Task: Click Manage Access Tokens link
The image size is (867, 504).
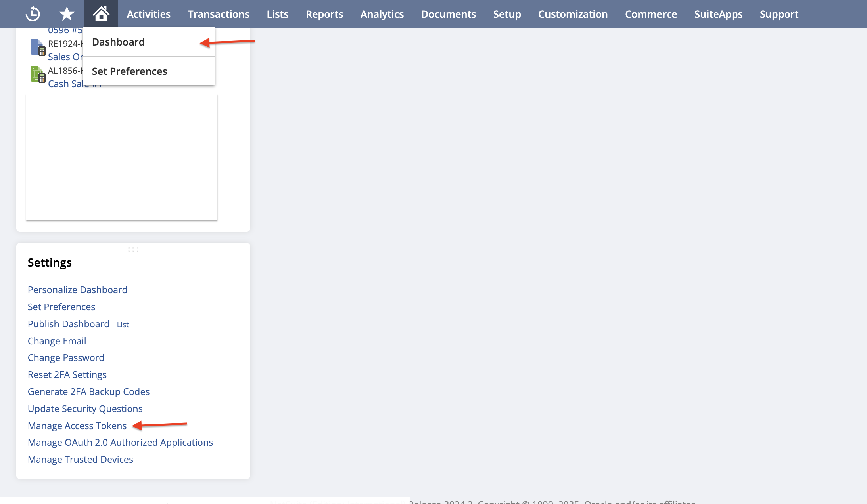Action: tap(77, 426)
